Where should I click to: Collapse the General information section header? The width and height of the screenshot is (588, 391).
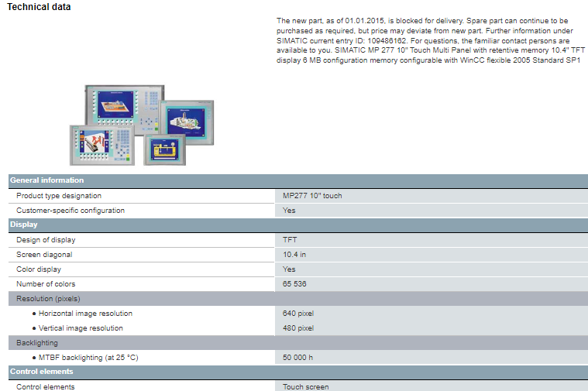46,180
